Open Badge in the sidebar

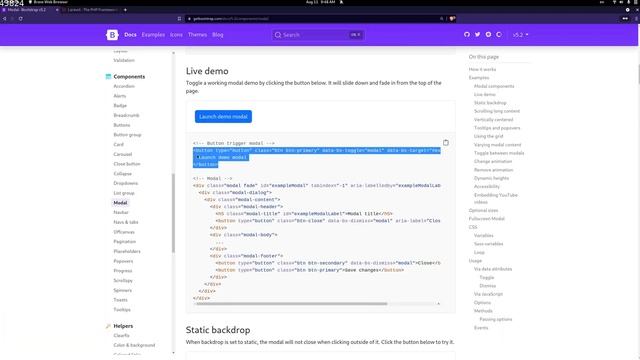click(x=120, y=106)
